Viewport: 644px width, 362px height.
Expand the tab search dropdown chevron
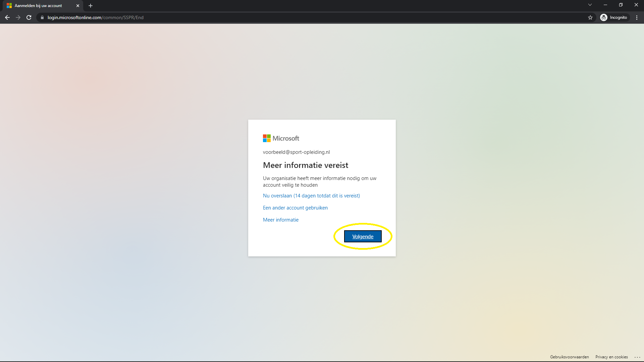(x=590, y=5)
